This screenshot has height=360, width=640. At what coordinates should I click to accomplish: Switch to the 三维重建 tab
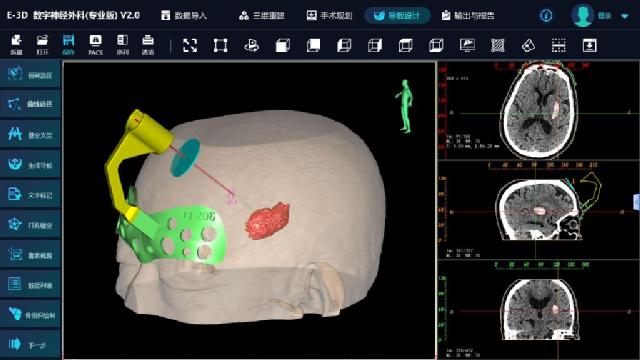pos(262,16)
